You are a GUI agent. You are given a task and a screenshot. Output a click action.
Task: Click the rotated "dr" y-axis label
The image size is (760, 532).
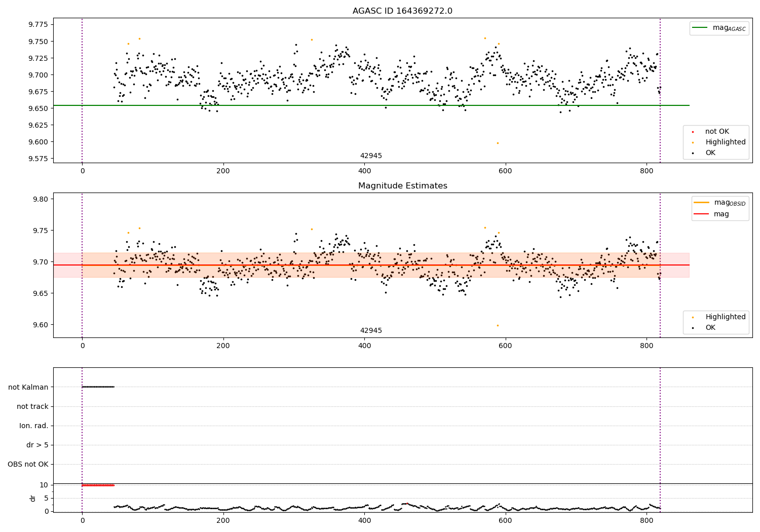(33, 498)
